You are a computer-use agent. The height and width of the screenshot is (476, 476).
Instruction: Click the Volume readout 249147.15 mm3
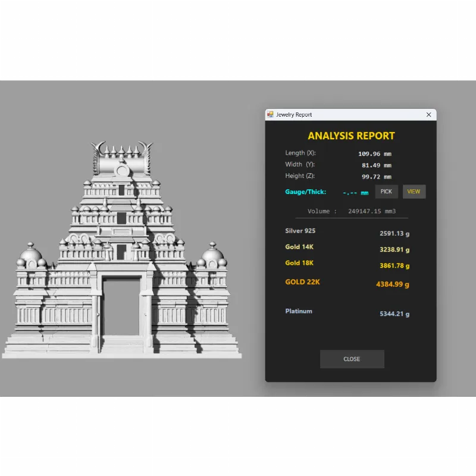352,211
